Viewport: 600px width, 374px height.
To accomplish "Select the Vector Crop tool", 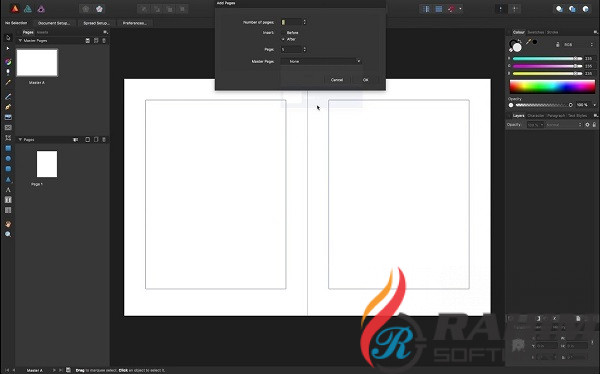I will click(x=8, y=138).
